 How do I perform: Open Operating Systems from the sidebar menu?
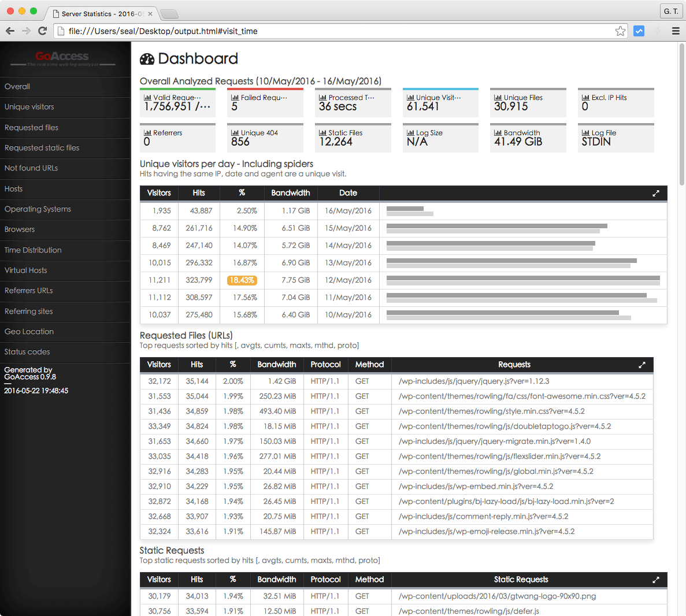click(37, 209)
